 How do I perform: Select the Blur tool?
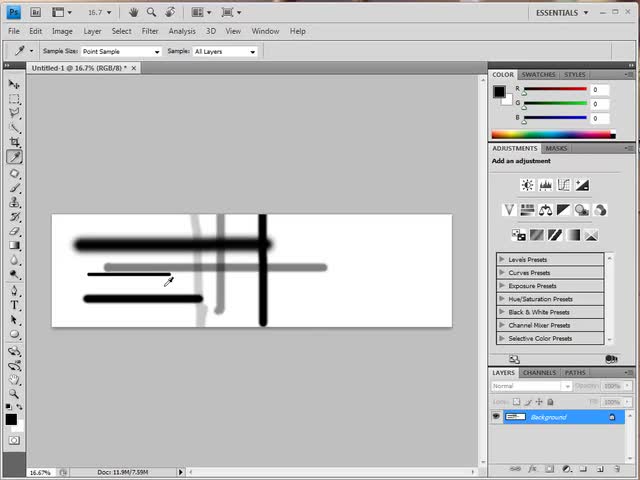[x=14, y=260]
